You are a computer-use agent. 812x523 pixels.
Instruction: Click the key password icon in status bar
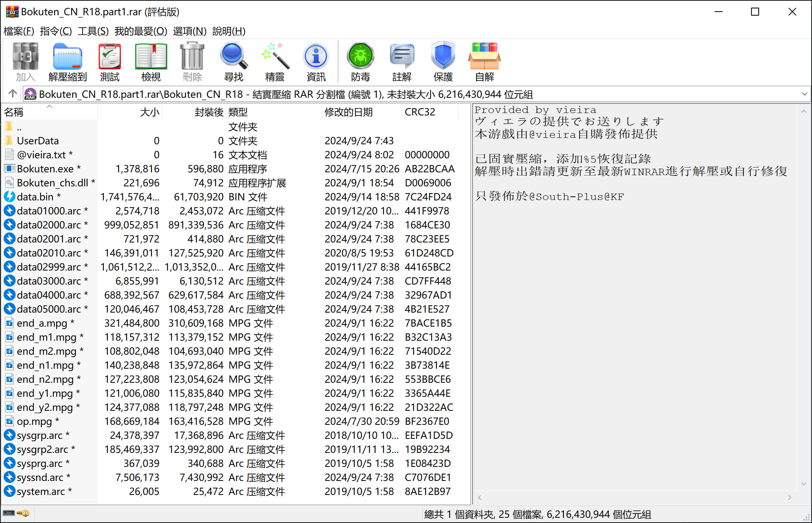tap(23, 513)
